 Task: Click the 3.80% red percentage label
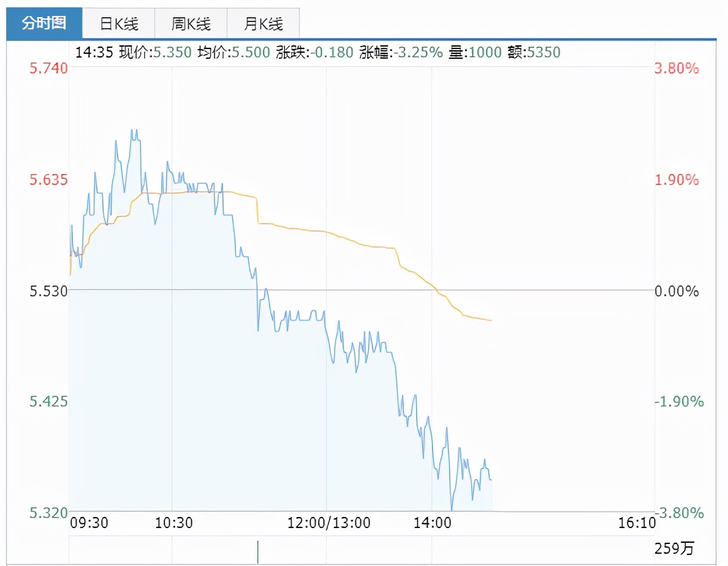677,68
